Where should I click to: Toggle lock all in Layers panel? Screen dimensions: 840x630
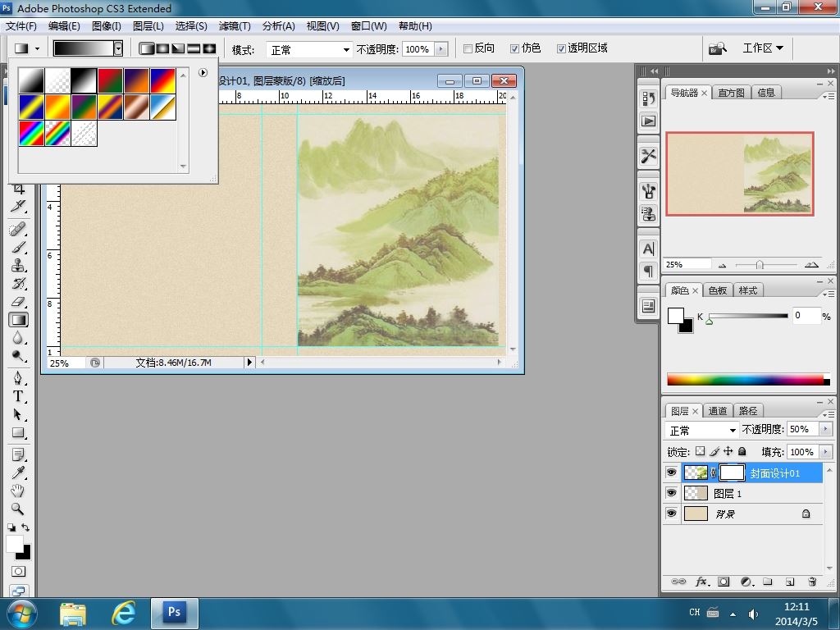tap(742, 451)
